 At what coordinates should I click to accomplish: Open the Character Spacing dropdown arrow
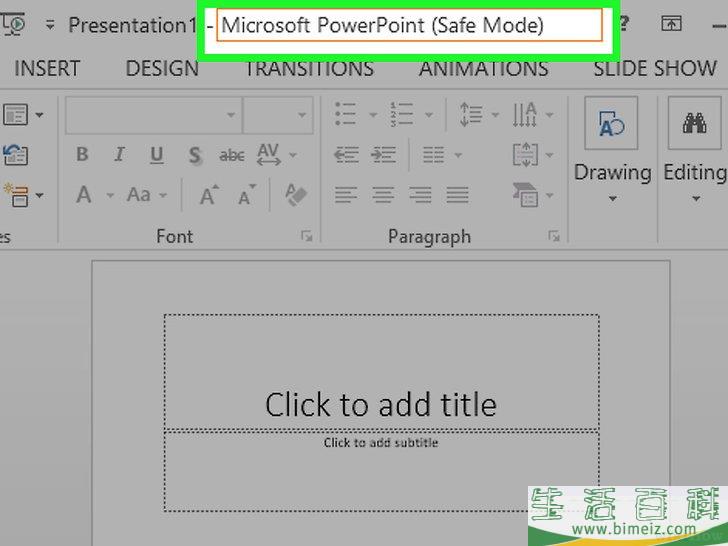(x=293, y=155)
